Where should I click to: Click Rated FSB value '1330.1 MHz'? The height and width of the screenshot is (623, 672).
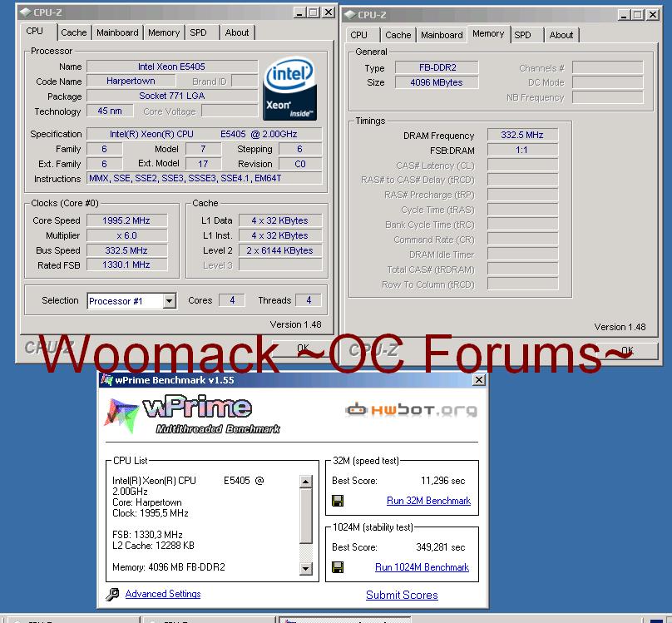coord(127,265)
